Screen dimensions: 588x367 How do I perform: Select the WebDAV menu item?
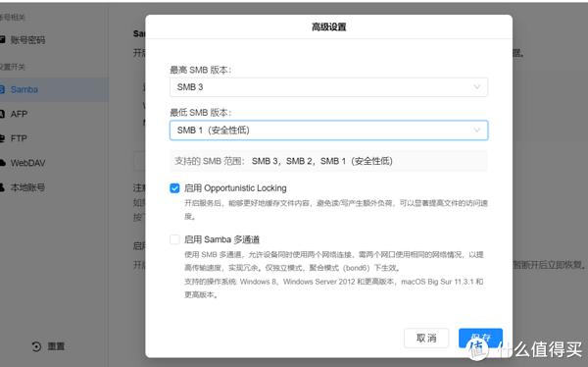point(27,163)
